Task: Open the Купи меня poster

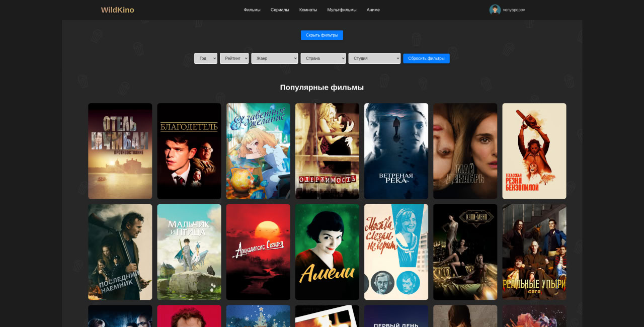Action: [465, 252]
